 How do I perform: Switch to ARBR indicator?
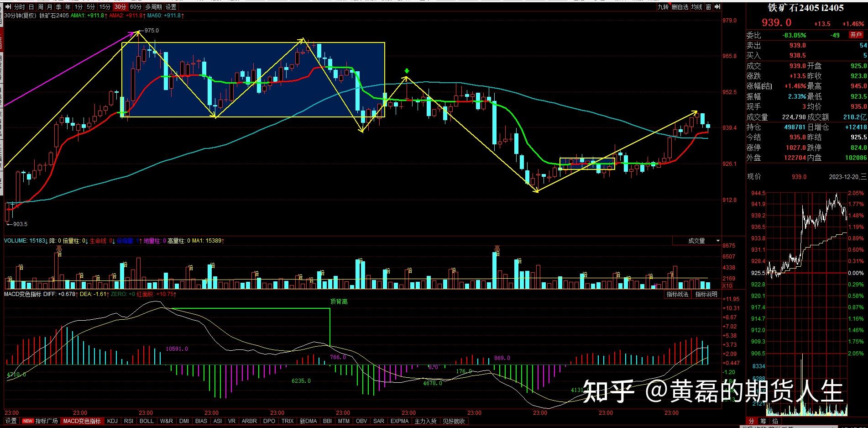click(x=249, y=421)
